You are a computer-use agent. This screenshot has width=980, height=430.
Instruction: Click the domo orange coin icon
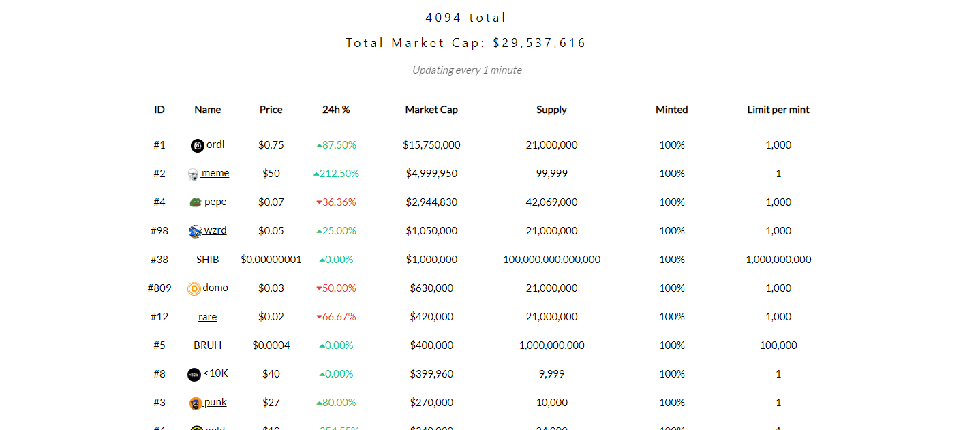(x=194, y=289)
